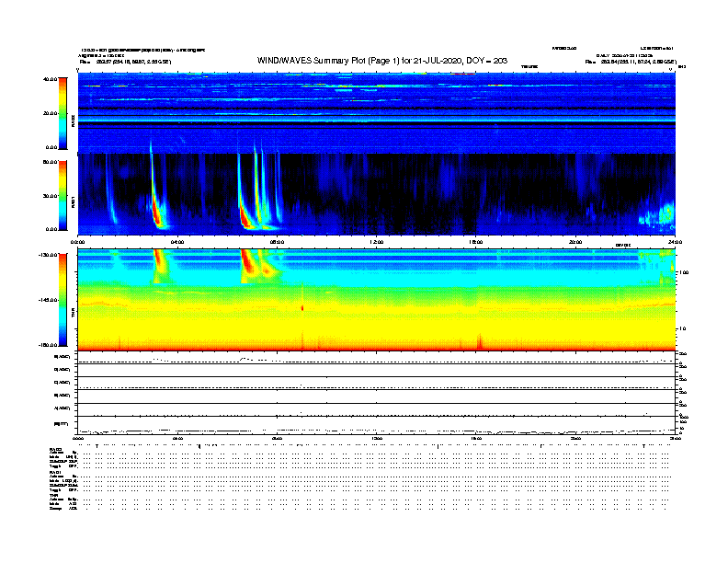The width and height of the screenshot is (728, 563).
Task: Click the -145.00 label on TNR color scale
Action: point(49,300)
